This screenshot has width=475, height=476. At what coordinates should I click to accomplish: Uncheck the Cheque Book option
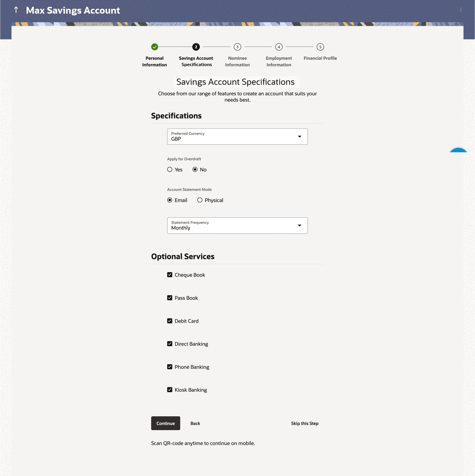pyautogui.click(x=170, y=275)
